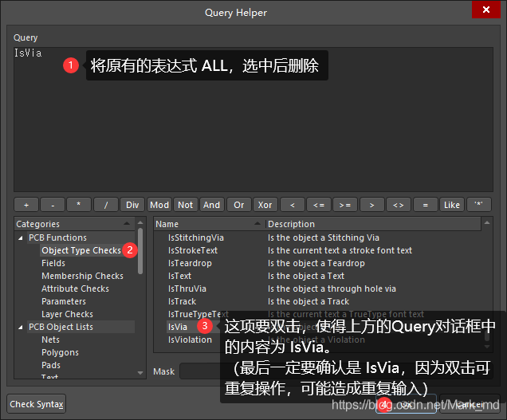Insert the not-equal operator
Screen dimensions: 507x420
point(399,205)
